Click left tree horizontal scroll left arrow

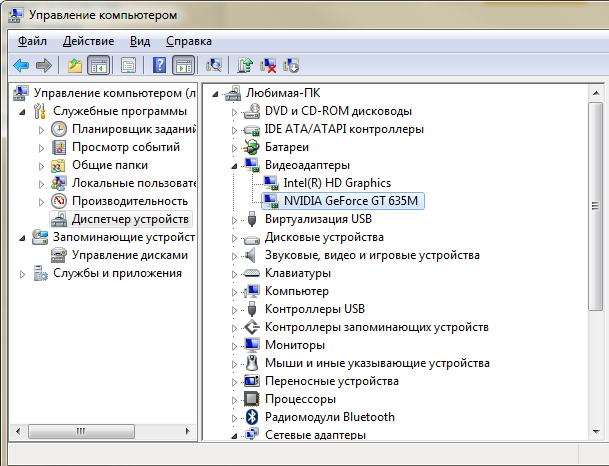17,431
